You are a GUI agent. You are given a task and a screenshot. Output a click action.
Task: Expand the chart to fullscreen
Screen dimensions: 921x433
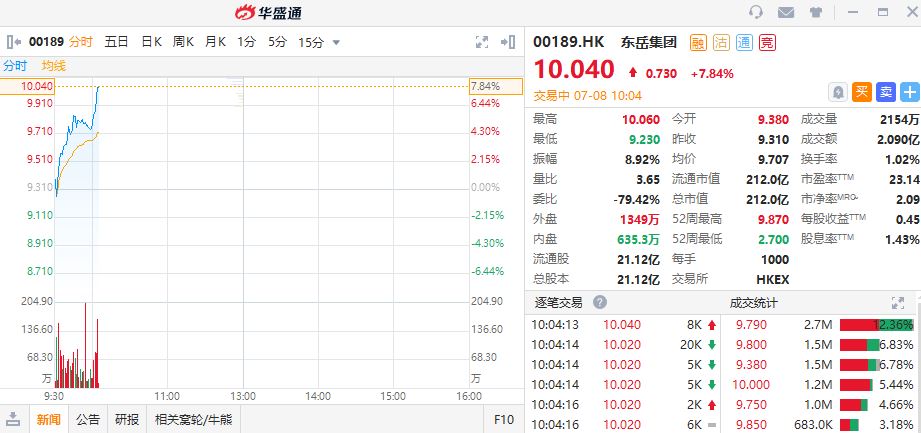point(482,42)
